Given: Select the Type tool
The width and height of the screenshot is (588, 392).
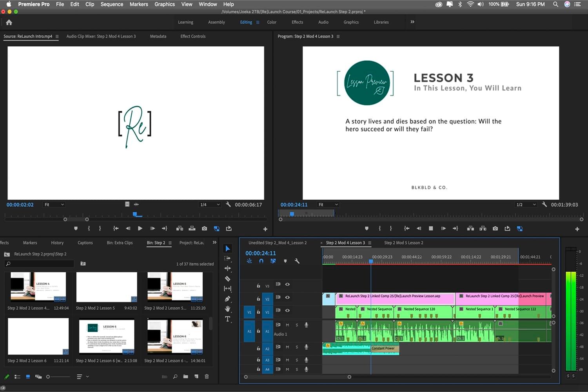Looking at the screenshot, I should (227, 319).
